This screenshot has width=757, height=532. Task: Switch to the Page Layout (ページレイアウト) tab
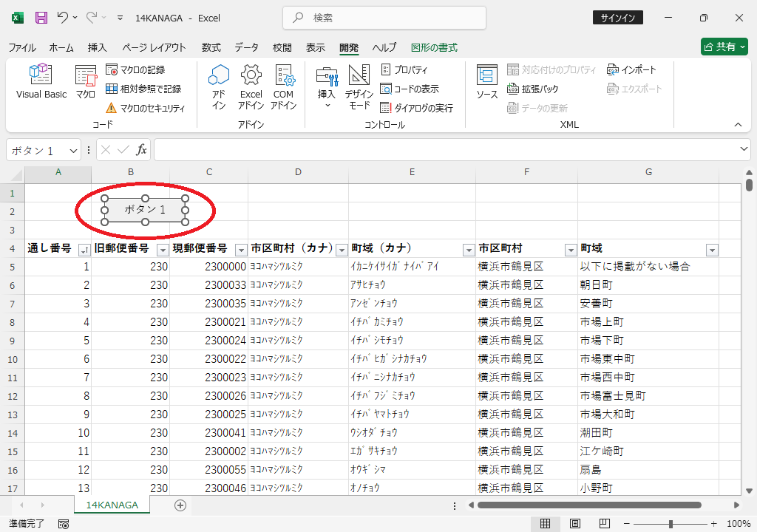point(154,47)
